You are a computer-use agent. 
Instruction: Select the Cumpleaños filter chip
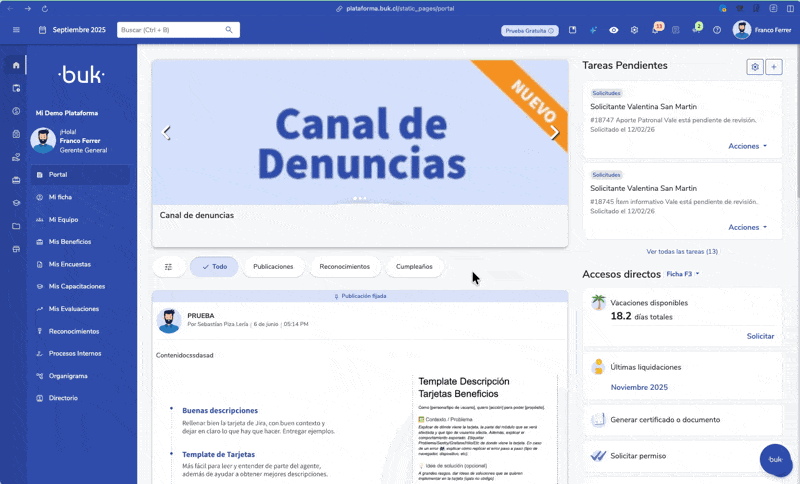point(414,267)
